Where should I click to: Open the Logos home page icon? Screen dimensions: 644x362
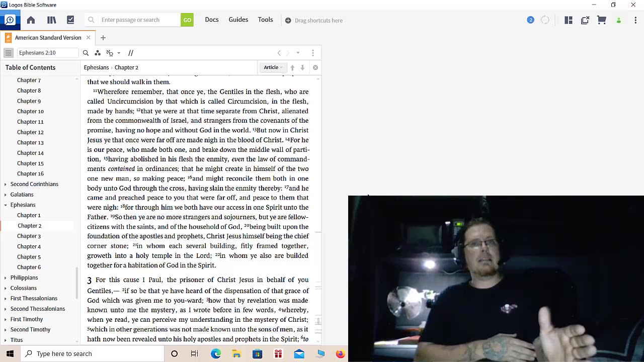31,20
